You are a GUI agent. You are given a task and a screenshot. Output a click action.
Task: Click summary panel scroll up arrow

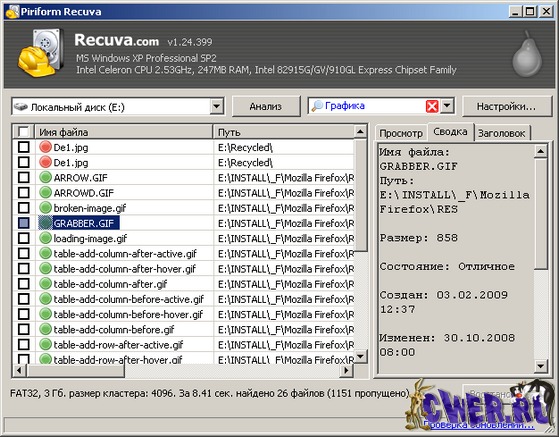[541, 151]
